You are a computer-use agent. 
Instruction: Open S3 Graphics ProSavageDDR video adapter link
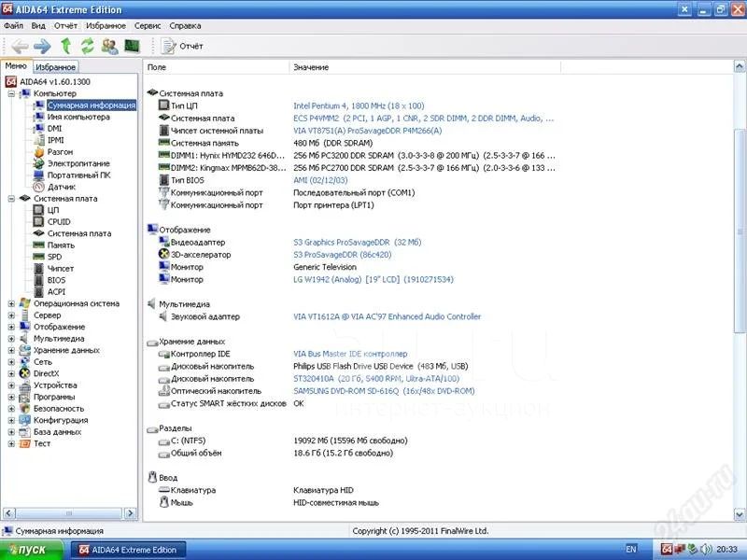358,243
